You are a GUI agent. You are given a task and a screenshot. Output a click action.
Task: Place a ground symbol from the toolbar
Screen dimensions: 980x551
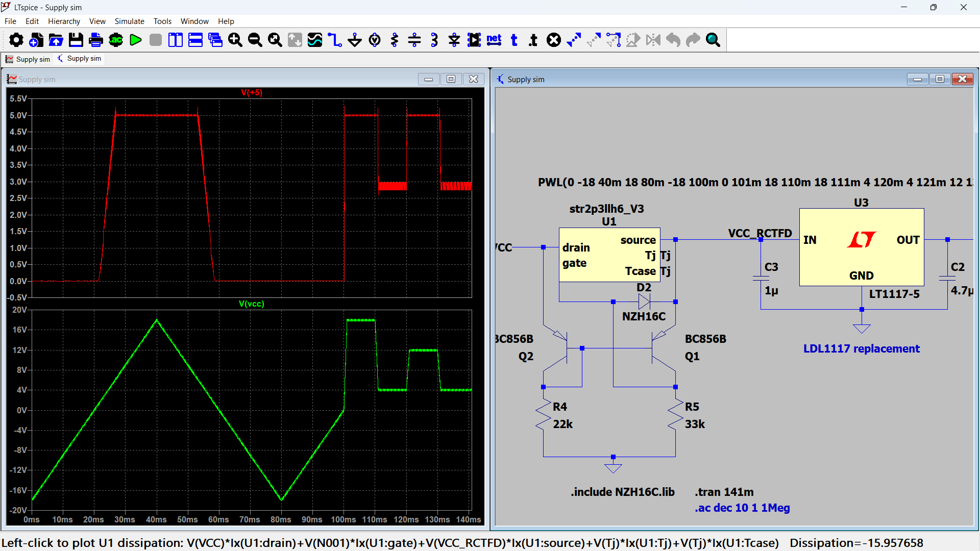(355, 40)
